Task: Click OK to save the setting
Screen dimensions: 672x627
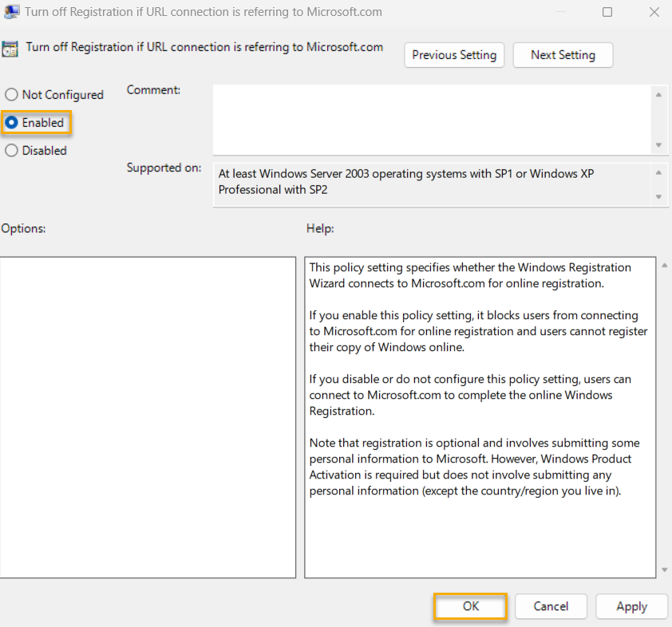Action: 470,606
